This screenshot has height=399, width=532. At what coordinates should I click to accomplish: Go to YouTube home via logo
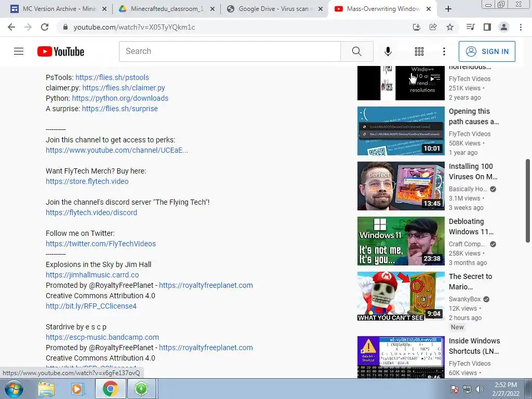(61, 51)
